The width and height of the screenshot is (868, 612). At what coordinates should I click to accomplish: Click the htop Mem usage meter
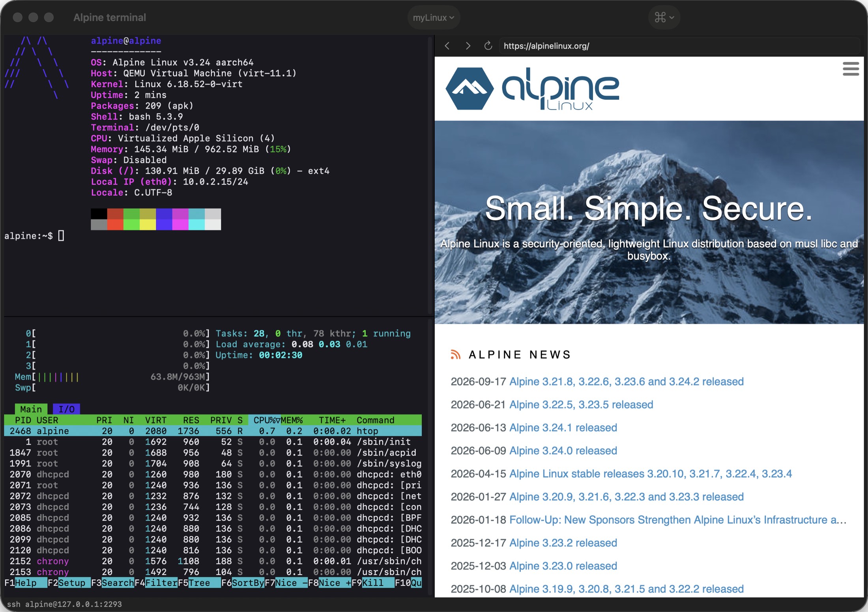pyautogui.click(x=112, y=377)
